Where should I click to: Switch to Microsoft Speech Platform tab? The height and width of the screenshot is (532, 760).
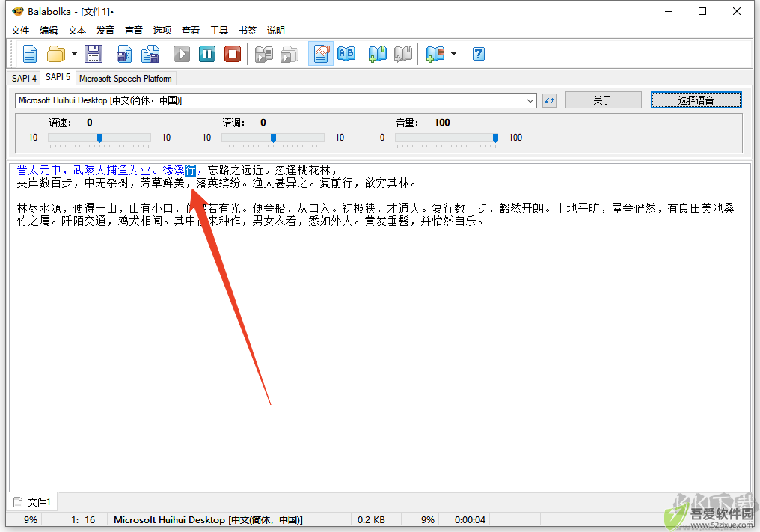(x=125, y=78)
